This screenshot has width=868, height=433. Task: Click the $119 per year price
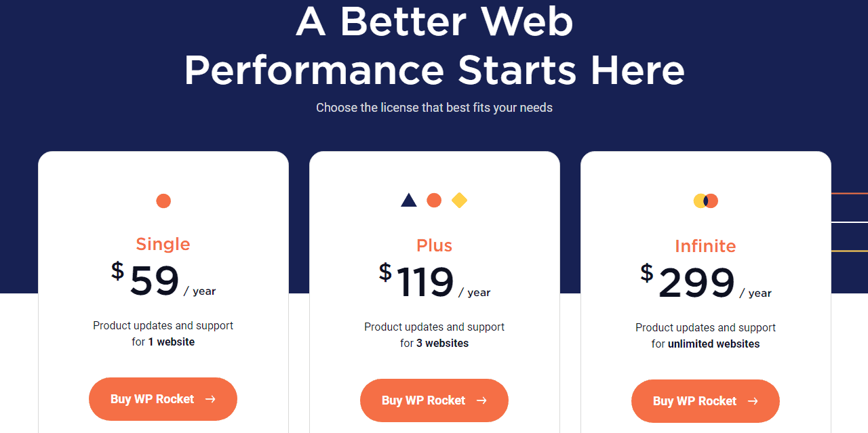click(434, 283)
